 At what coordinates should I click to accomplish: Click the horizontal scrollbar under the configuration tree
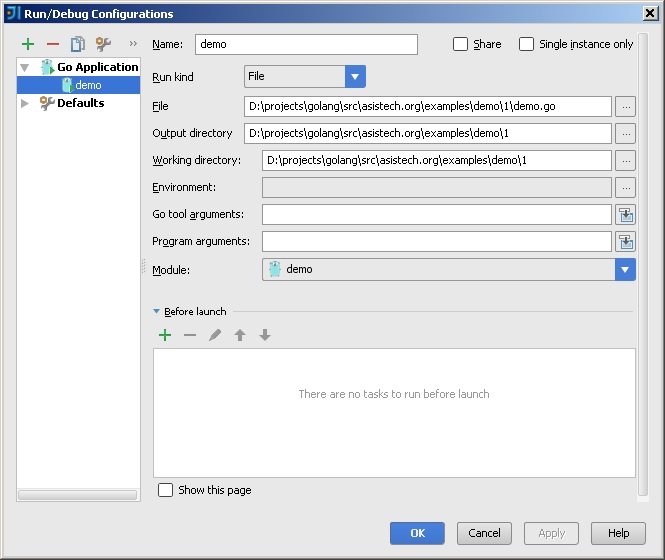click(78, 495)
